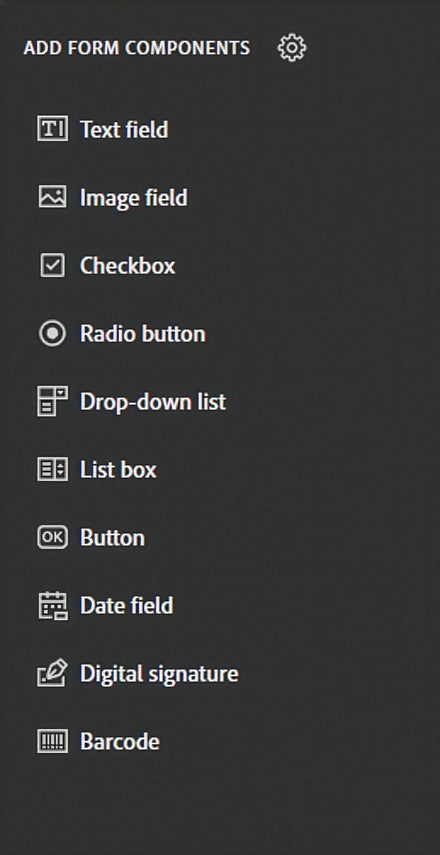This screenshot has width=440, height=855.
Task: Select the Text field component
Action: pos(103,129)
